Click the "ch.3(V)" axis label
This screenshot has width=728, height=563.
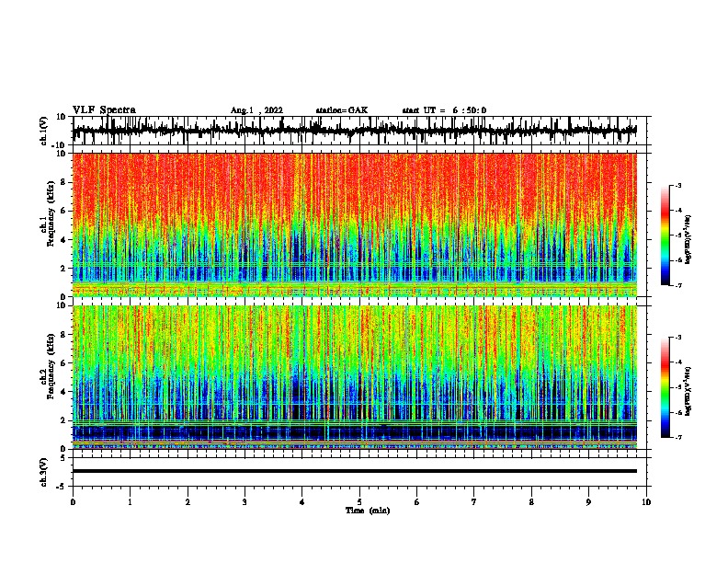coord(44,473)
